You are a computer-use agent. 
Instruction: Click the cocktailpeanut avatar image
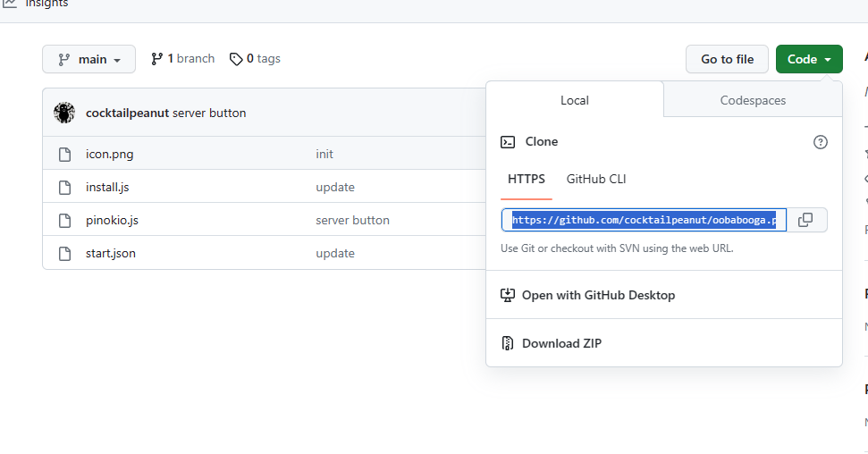tap(64, 113)
